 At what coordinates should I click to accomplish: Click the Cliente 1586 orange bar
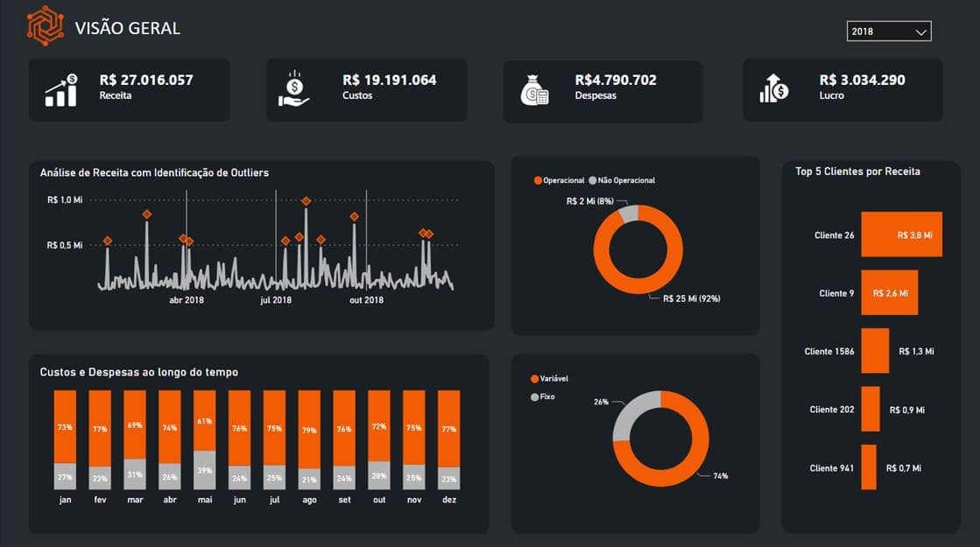click(875, 350)
